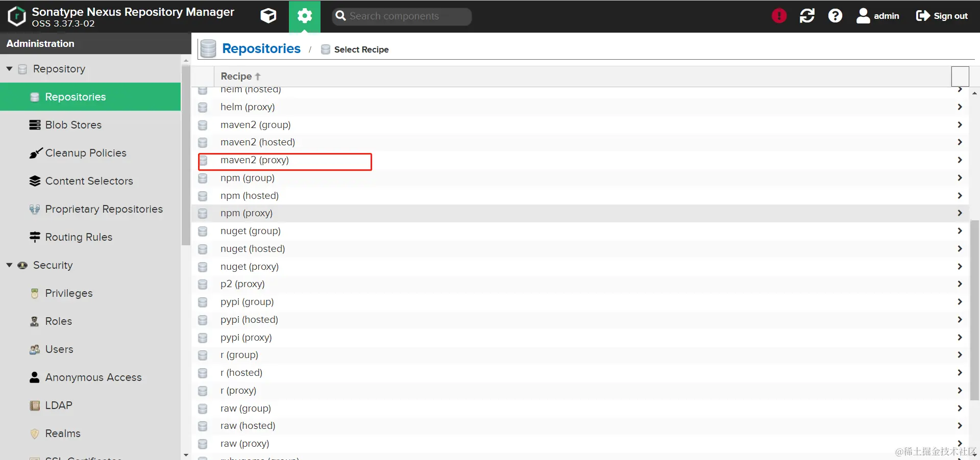Viewport: 980px width, 460px height.
Task: Open the Repositories menu item
Action: (90, 97)
